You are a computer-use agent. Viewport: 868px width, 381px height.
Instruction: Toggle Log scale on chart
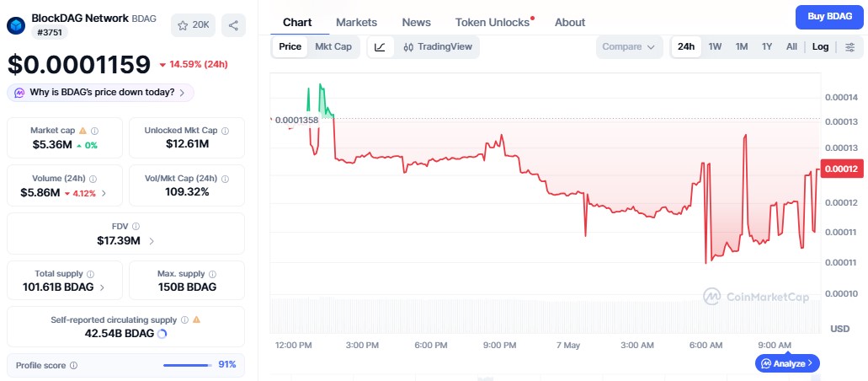tap(820, 47)
